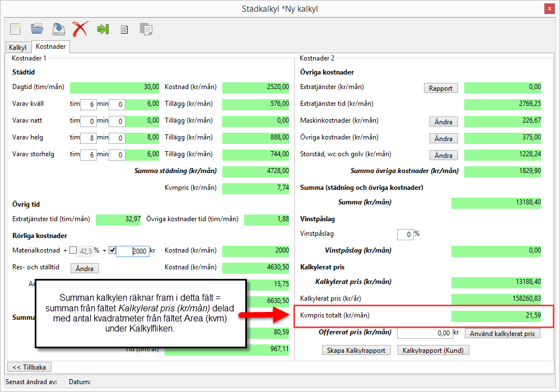This screenshot has height=392, width=560.
Task: Click the Vinstpåslag percent input field
Action: pyautogui.click(x=404, y=234)
